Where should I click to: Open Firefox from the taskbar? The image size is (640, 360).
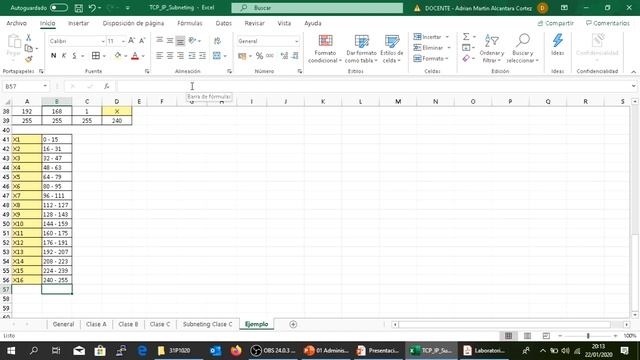pos(236,351)
